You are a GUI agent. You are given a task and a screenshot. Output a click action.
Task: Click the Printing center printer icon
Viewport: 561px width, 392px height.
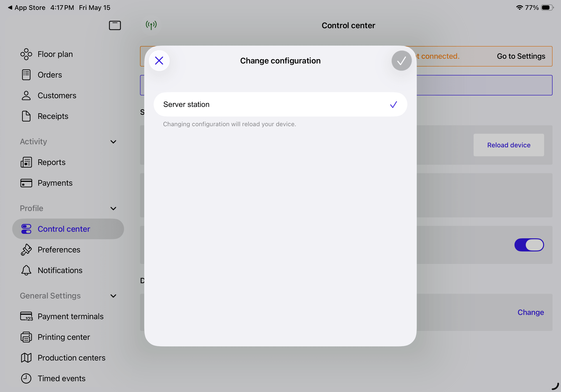26,337
